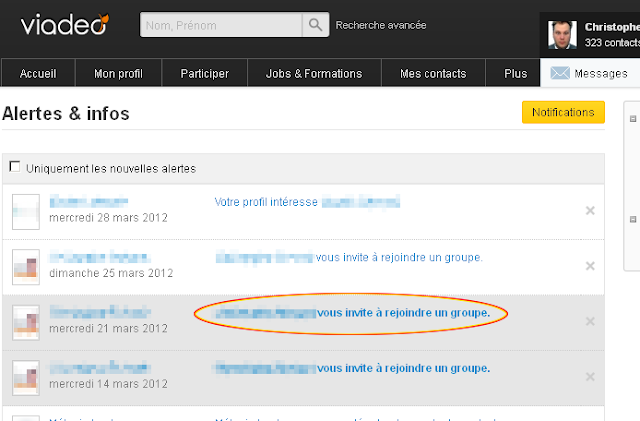Image resolution: width=640 pixels, height=421 pixels.
Task: Click the Viadeo logo
Action: tap(65, 24)
